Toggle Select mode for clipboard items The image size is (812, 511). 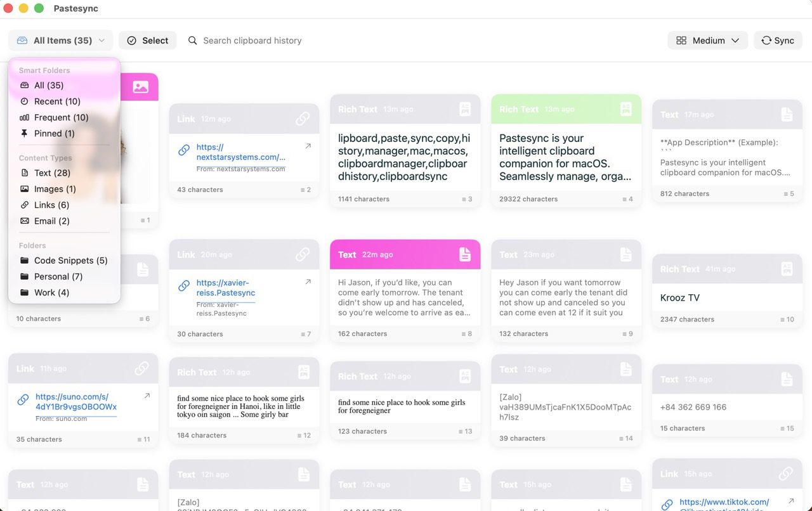(148, 41)
